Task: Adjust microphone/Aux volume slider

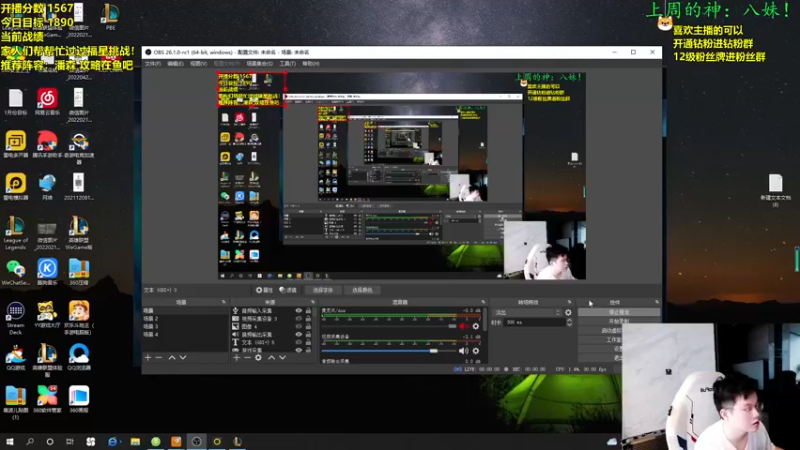Action: click(389, 326)
